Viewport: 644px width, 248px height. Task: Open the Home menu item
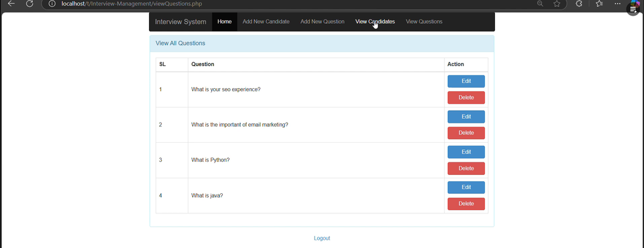point(225,22)
